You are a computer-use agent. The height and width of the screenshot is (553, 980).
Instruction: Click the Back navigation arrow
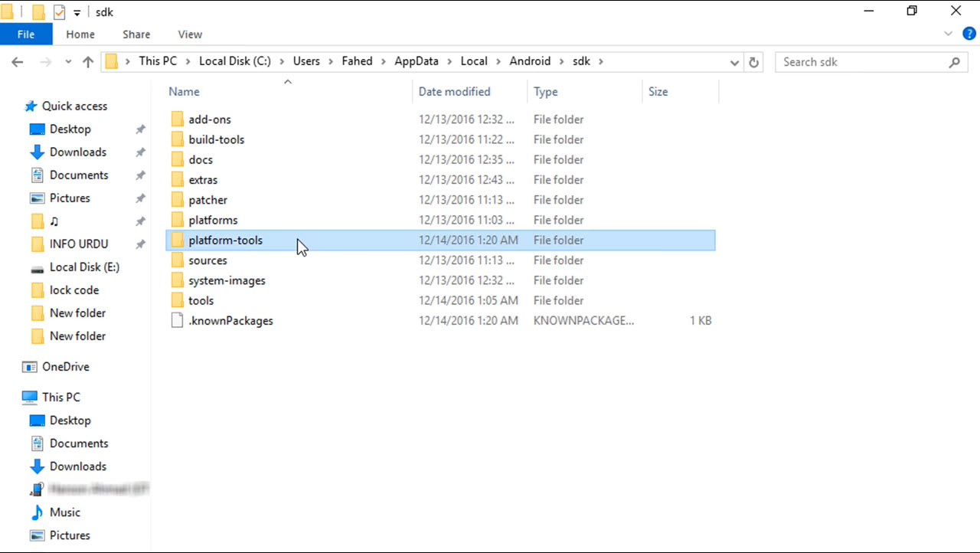(18, 62)
